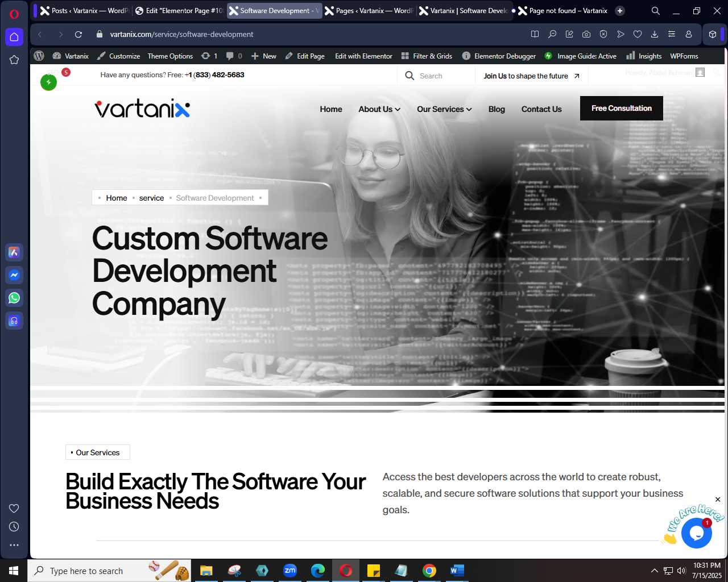Image resolution: width=728 pixels, height=582 pixels.
Task: Click the green lightning badge icon
Action: (x=49, y=82)
